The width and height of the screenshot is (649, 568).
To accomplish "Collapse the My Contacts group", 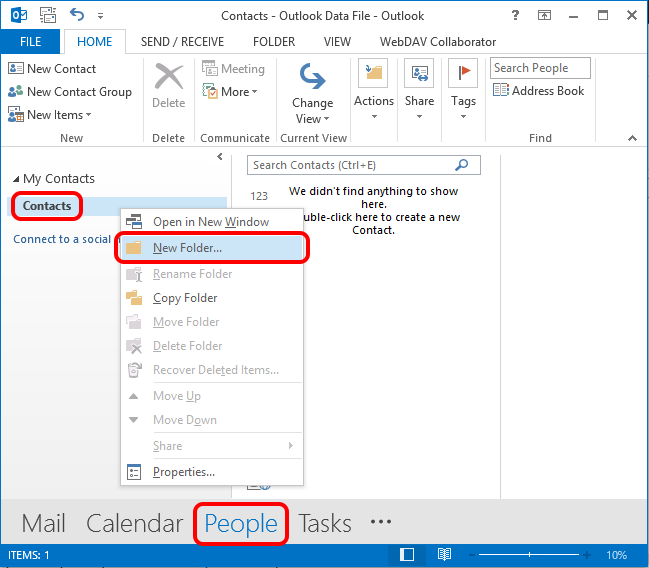I will click(16, 179).
